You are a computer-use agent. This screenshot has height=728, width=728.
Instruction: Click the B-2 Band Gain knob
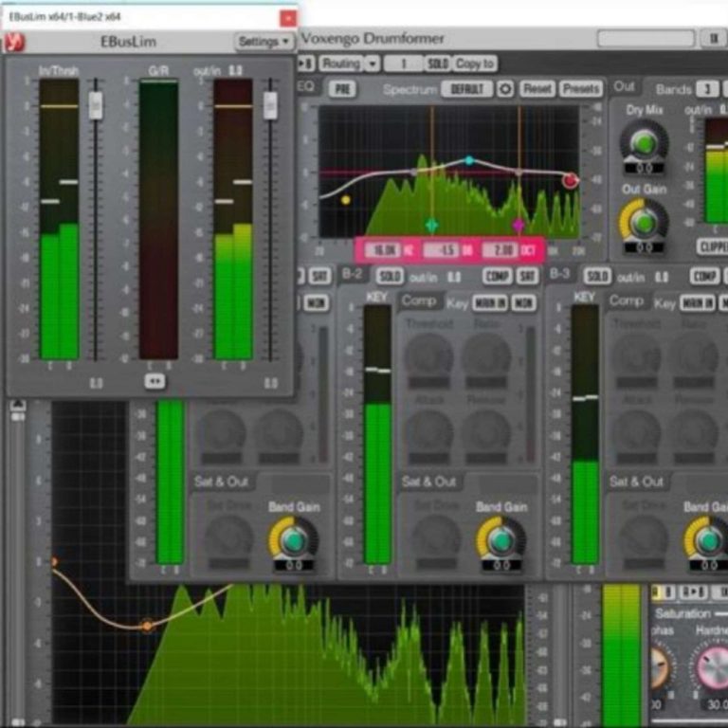pos(500,540)
